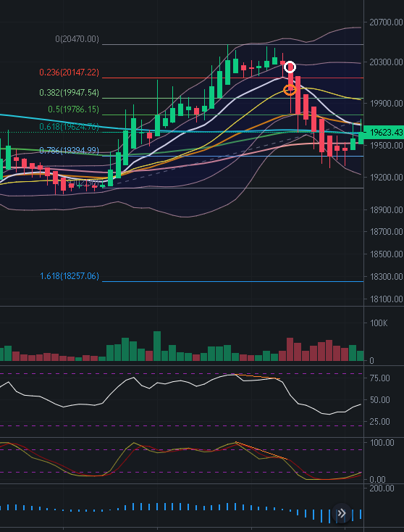Click the double-arrow scroll-to-latest button
The image size is (404, 532).
pyautogui.click(x=341, y=513)
